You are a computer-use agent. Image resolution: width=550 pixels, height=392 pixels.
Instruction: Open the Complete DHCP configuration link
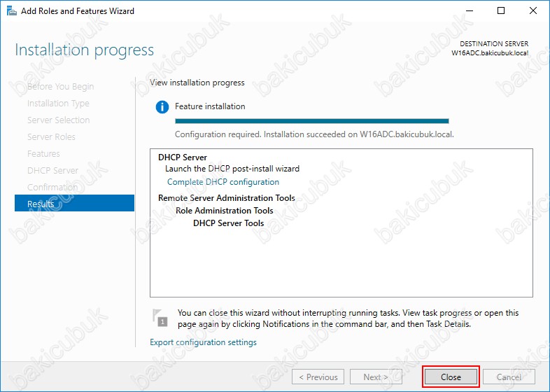pos(223,182)
